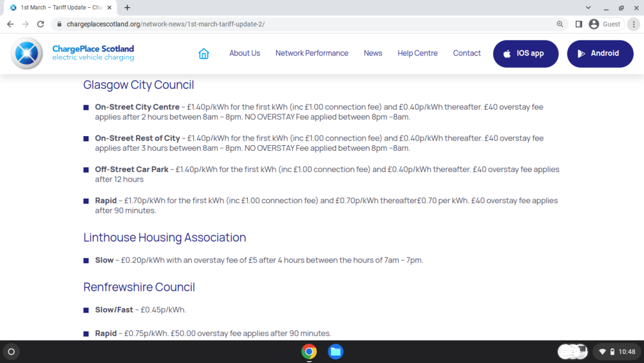Image resolution: width=644 pixels, height=363 pixels.
Task: Open the ChromeOS launcher circle
Action: (x=12, y=352)
